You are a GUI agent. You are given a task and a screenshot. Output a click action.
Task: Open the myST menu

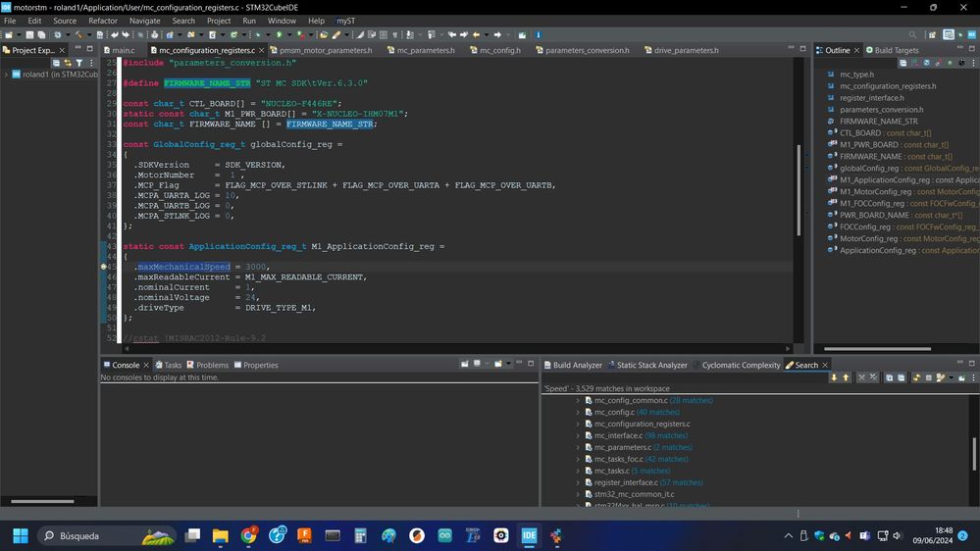click(x=345, y=21)
